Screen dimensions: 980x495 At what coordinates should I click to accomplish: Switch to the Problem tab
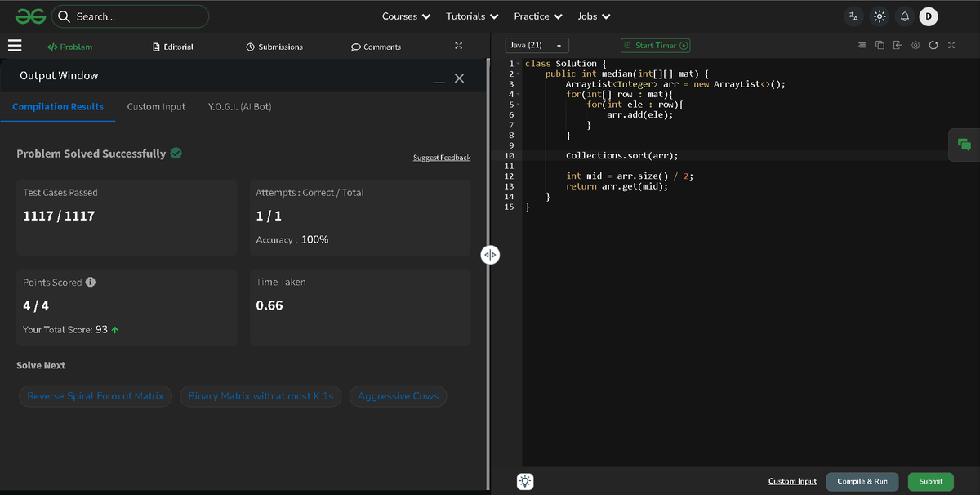(70, 47)
